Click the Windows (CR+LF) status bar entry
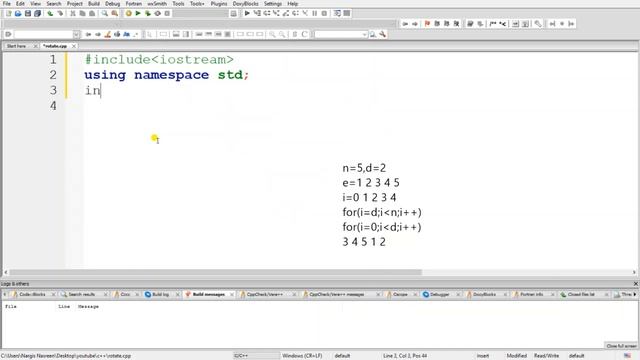This screenshot has width=640, height=360. (x=302, y=356)
